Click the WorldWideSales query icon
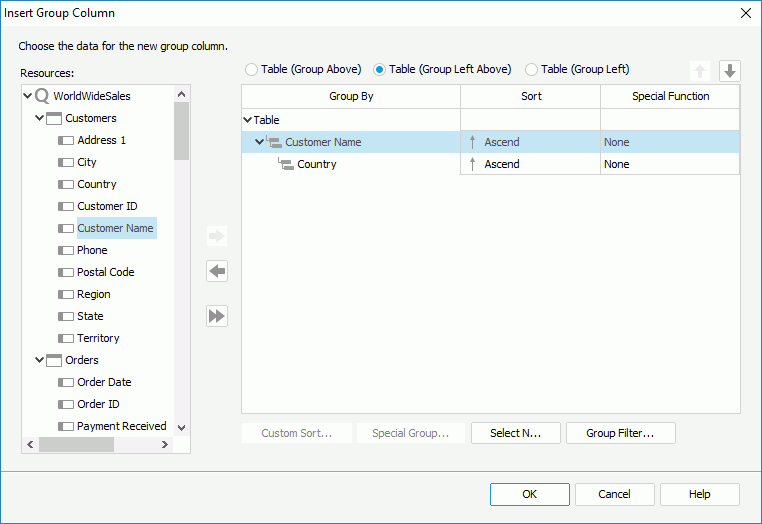This screenshot has height=524, width=762. point(42,96)
